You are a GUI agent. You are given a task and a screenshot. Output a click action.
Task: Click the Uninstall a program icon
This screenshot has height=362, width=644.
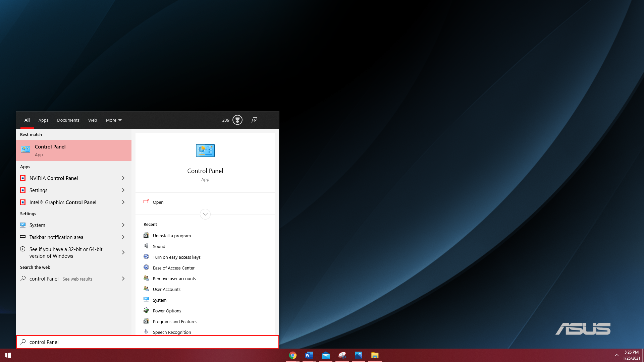pos(146,235)
